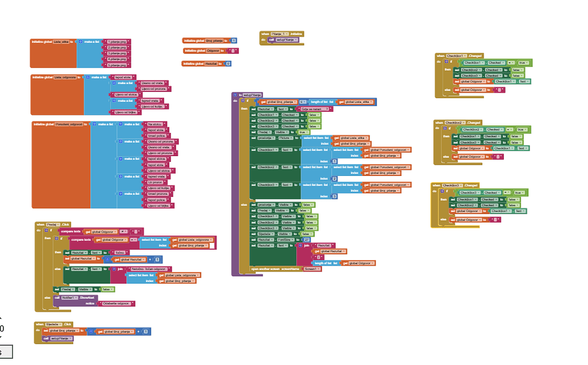
Task: Toggle the true value set for Predaj.Visible
Action: tap(303, 132)
